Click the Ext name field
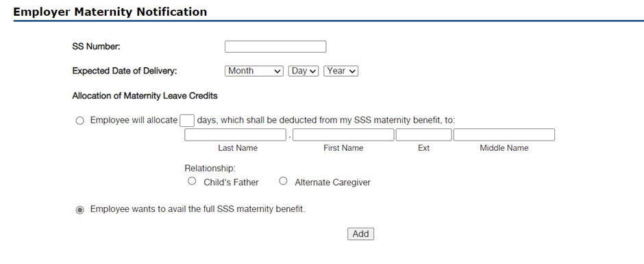 tap(424, 134)
